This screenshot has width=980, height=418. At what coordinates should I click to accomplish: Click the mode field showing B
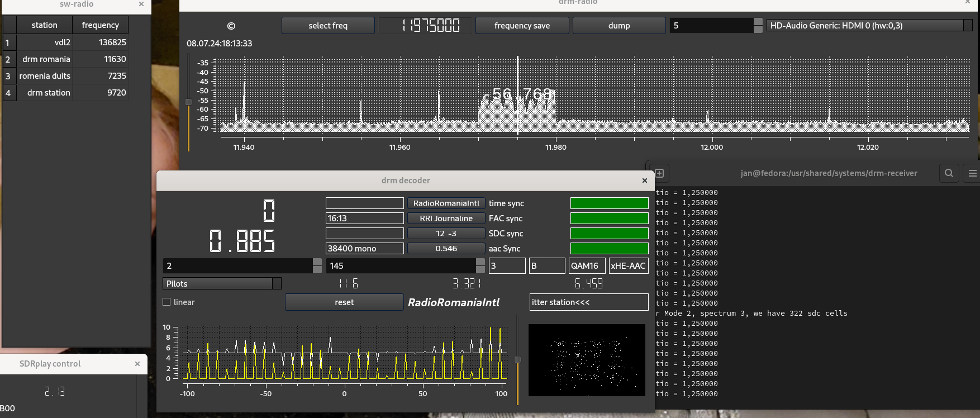548,266
